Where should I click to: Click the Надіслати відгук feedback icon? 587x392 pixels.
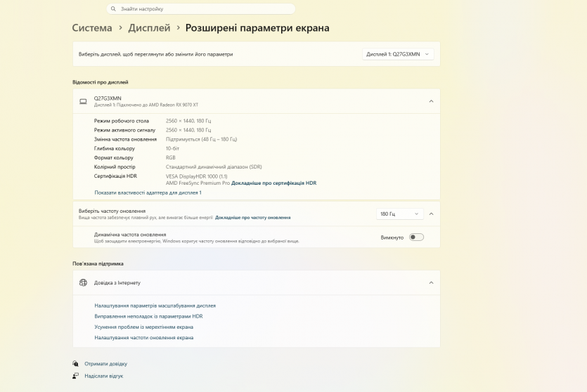76,376
